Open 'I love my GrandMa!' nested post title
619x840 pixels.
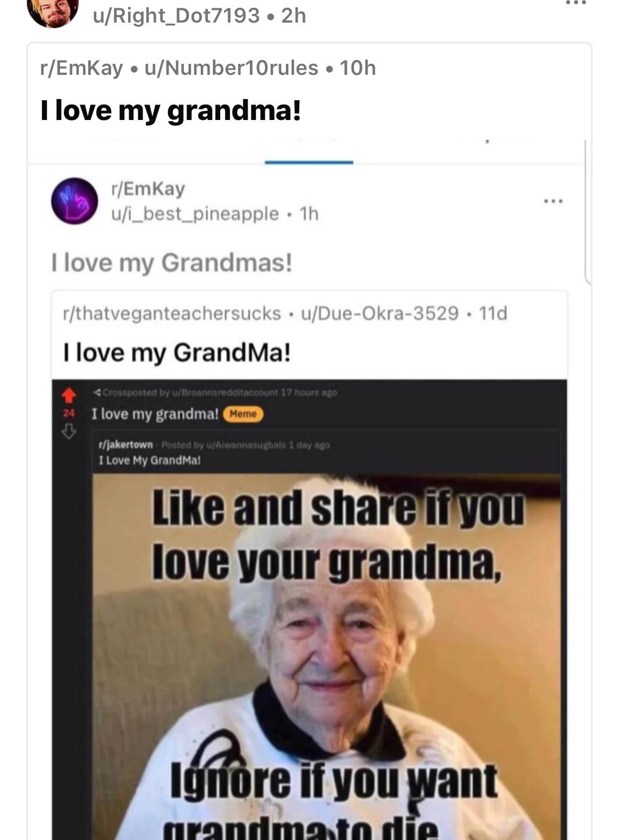coord(177,352)
